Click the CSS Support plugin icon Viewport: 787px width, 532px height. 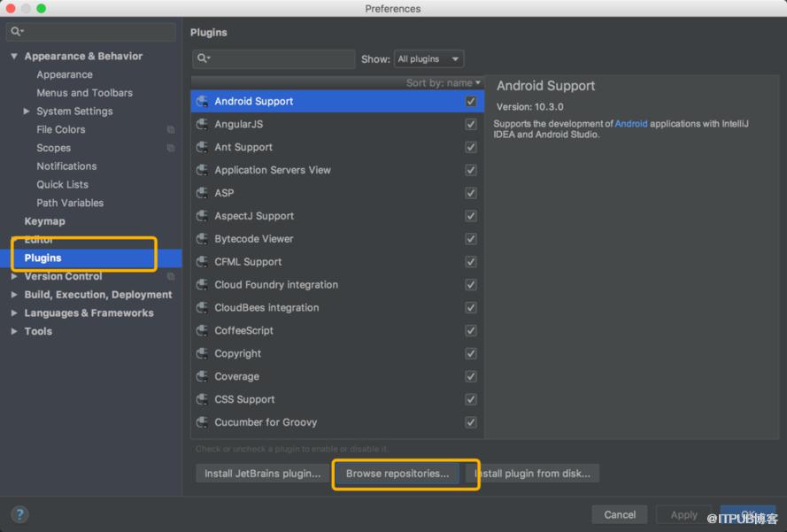click(202, 399)
